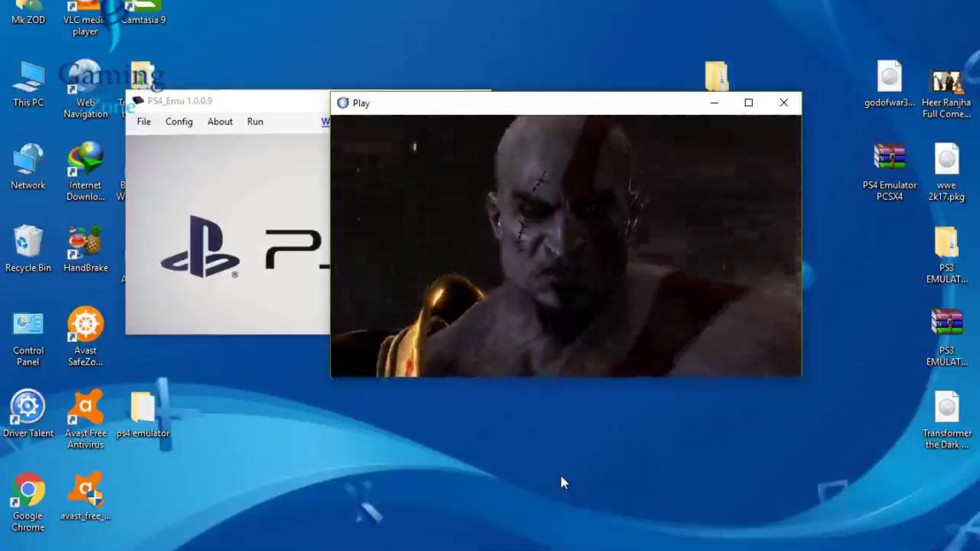
Task: Open the Run menu in PS4_Emu
Action: [x=254, y=122]
